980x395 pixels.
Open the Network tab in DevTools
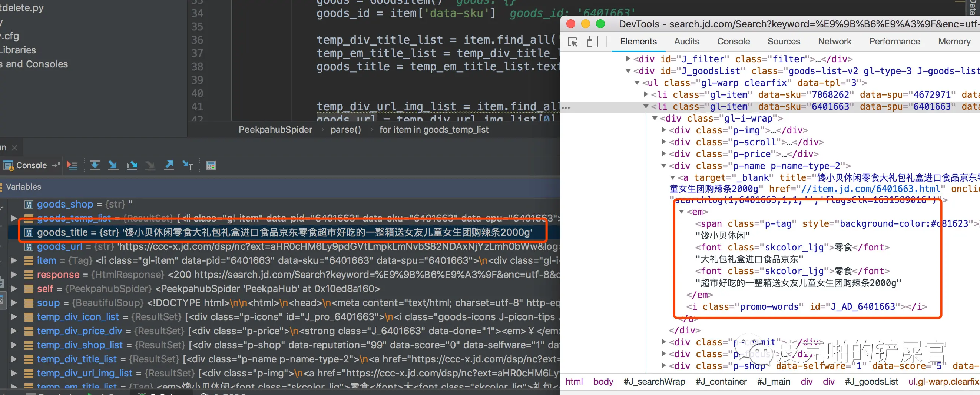(835, 42)
